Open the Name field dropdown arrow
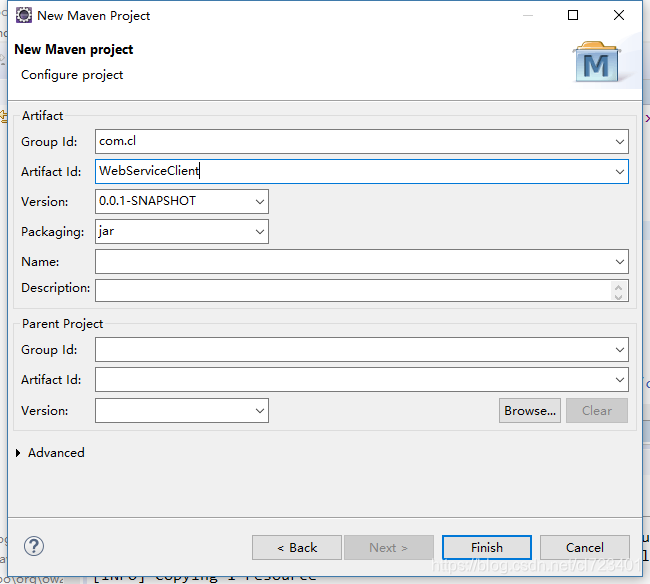This screenshot has width=650, height=584. tap(620, 262)
